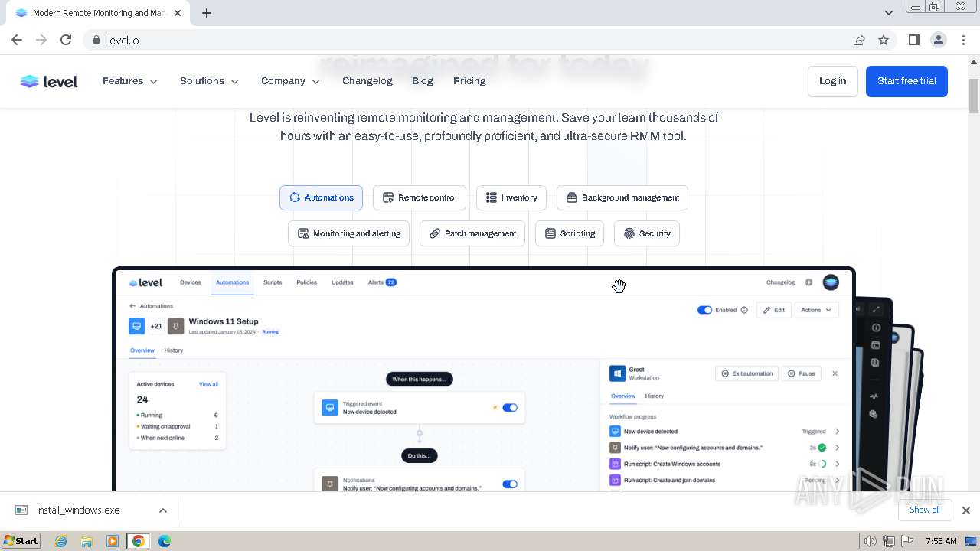Close the downloads bar with the X

pyautogui.click(x=965, y=510)
